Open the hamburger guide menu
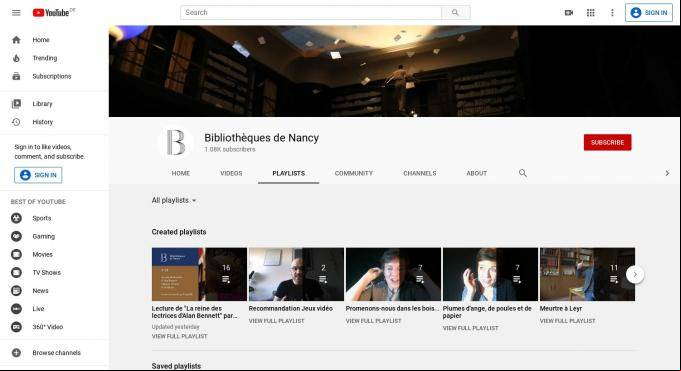This screenshot has width=681, height=371. tap(16, 13)
